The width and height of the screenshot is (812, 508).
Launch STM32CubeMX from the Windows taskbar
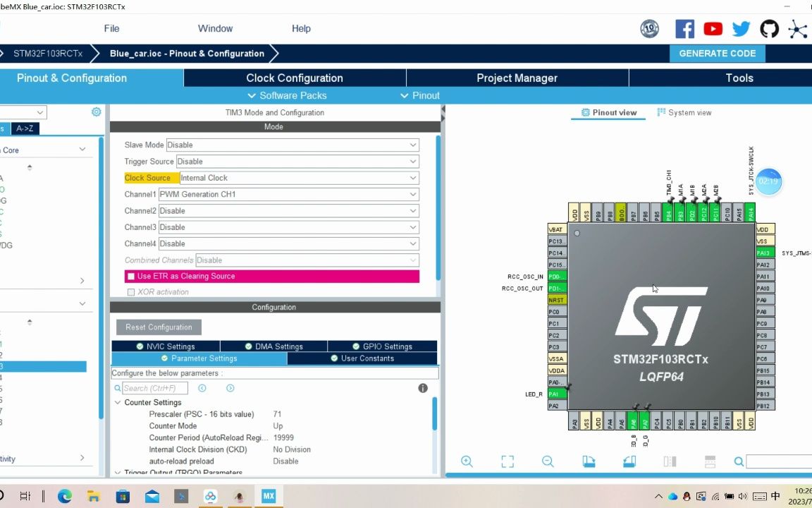[x=268, y=496]
